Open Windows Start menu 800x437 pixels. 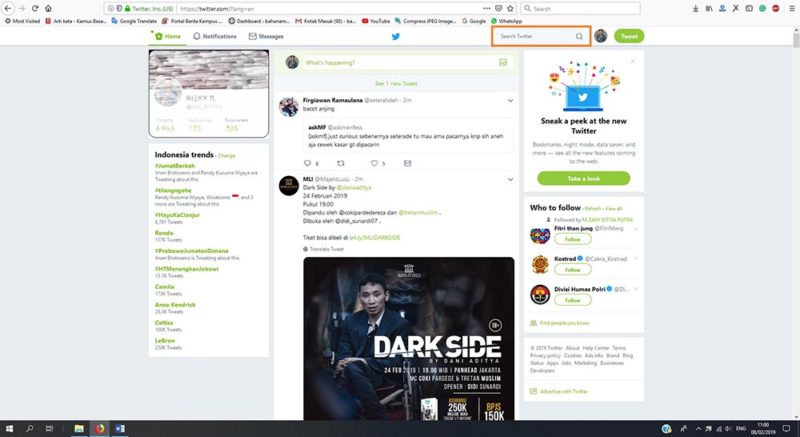9,429
